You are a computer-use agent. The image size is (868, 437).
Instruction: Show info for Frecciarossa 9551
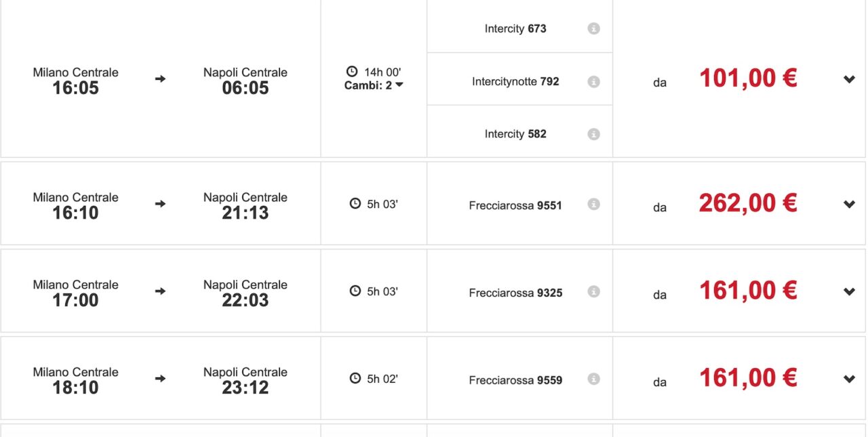[x=593, y=205]
